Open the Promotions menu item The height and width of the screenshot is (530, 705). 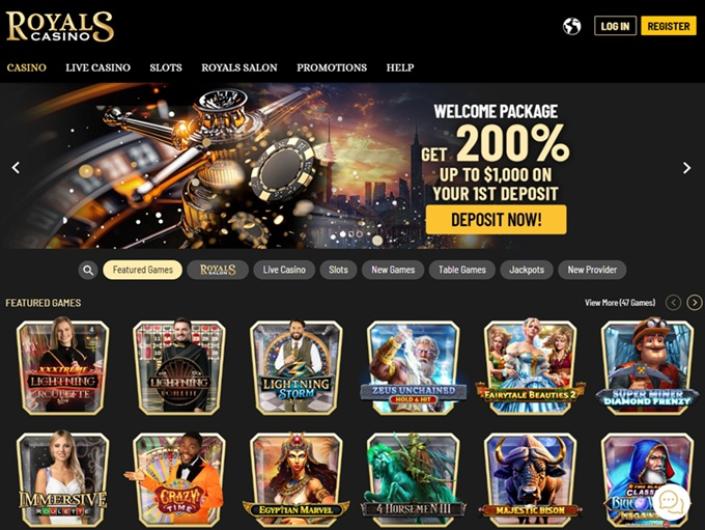pyautogui.click(x=332, y=67)
